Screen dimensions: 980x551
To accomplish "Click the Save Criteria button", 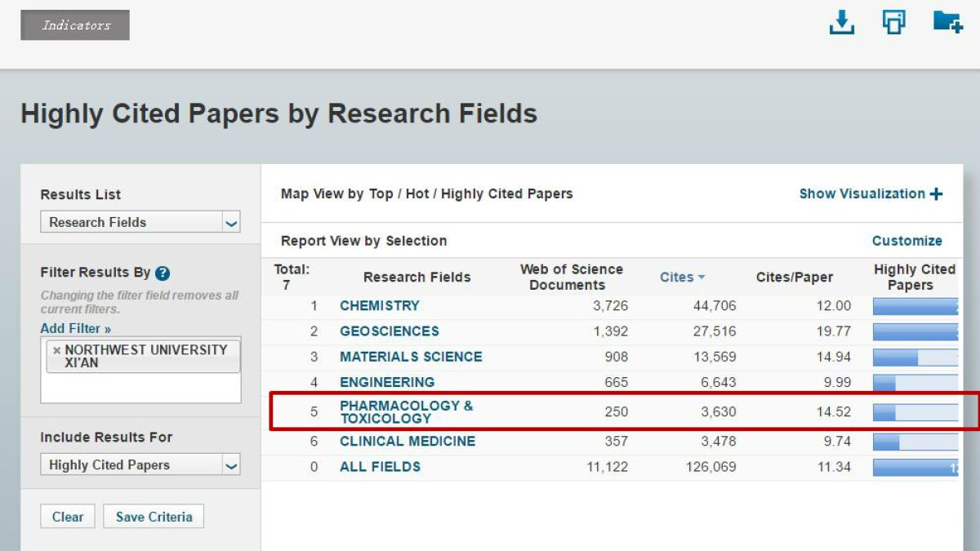I will click(154, 517).
